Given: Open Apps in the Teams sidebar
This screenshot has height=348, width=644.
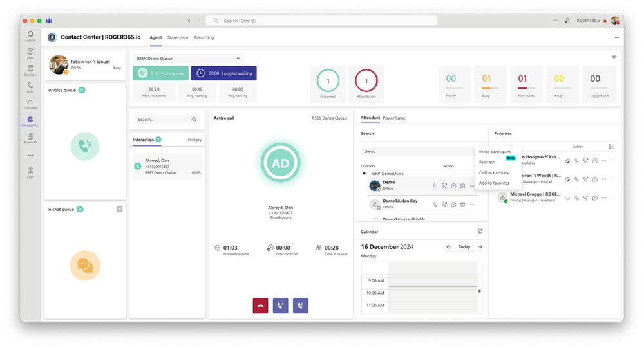Looking at the screenshot, I should coord(30,172).
